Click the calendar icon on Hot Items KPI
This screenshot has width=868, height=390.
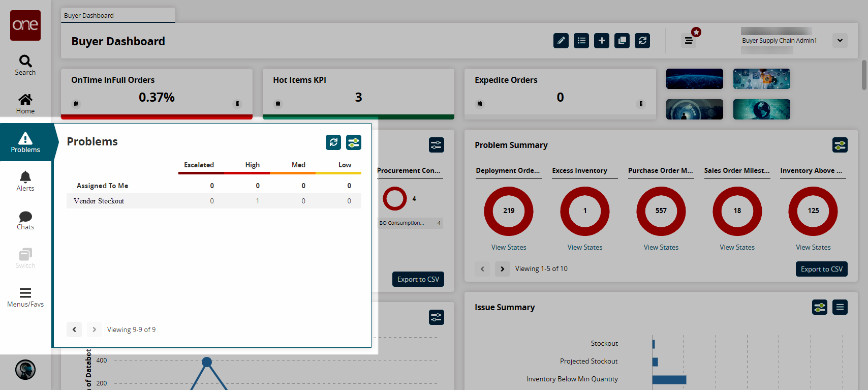[278, 104]
